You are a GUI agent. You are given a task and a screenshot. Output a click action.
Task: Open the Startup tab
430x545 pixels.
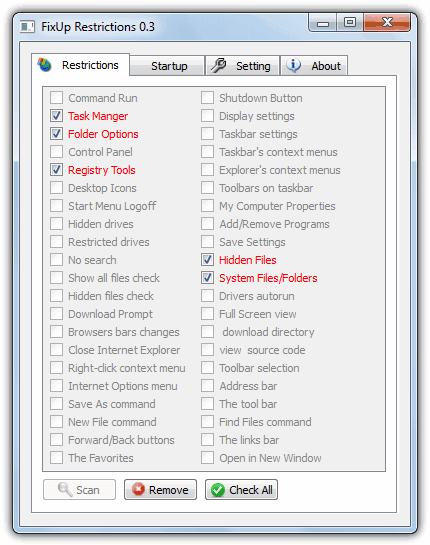click(167, 66)
